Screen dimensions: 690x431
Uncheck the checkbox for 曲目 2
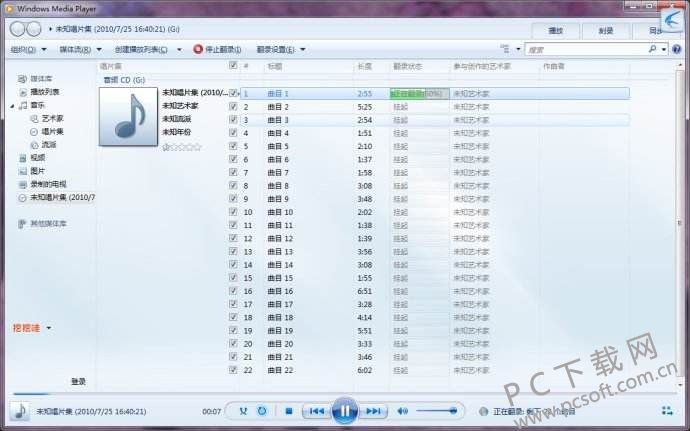(x=233, y=107)
